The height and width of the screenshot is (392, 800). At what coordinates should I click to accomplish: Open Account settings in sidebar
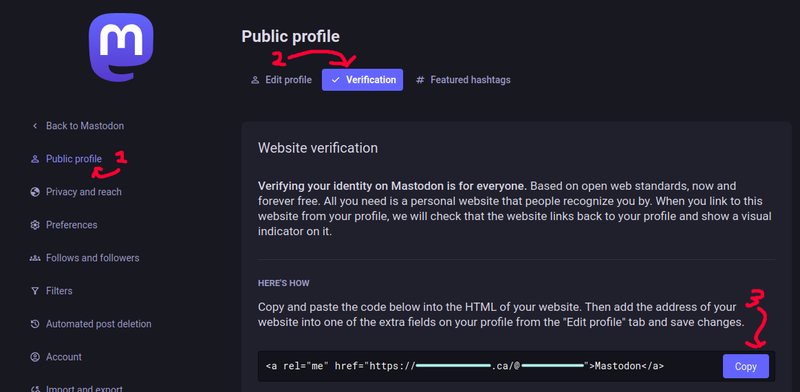(64, 357)
